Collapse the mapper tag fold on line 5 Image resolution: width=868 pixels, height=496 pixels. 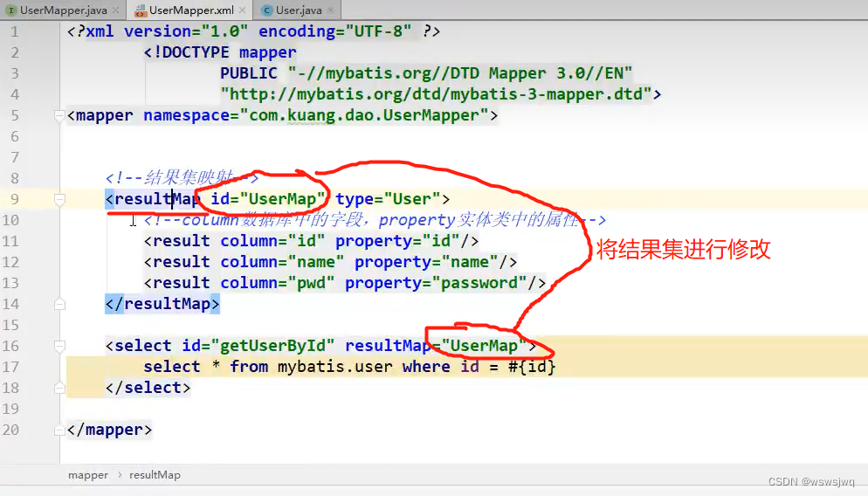[59, 115]
